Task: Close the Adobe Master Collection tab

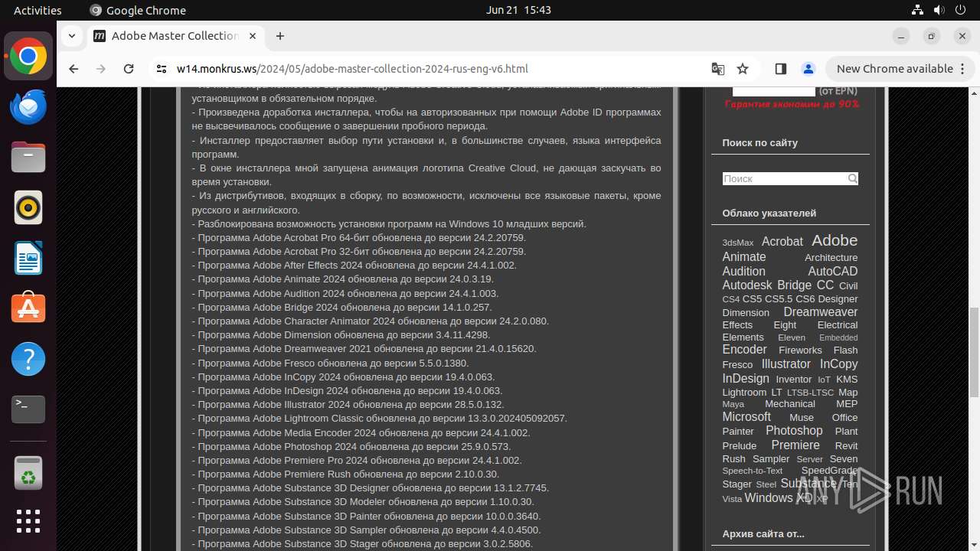Action: (252, 36)
